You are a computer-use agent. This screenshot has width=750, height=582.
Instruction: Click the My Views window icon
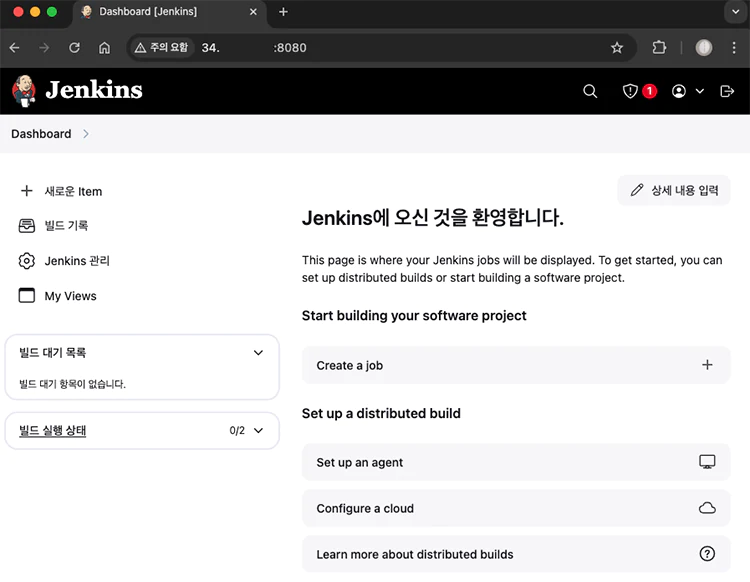pos(27,296)
